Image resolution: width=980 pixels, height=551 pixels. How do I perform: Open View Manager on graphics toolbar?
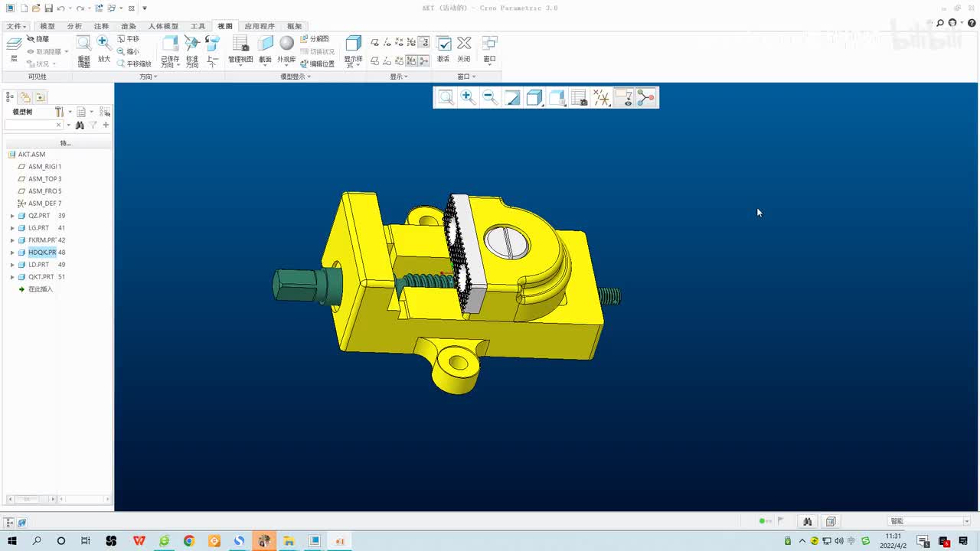[580, 97]
